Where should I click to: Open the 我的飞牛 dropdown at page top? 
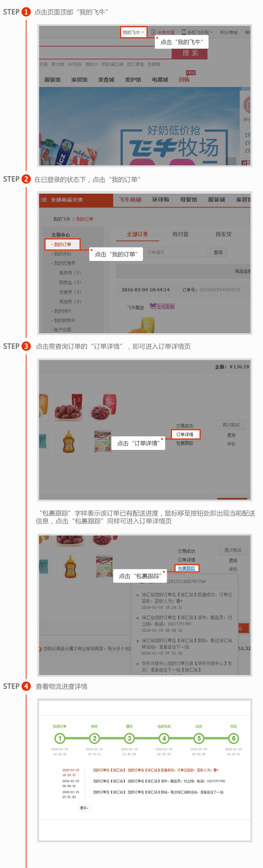coord(133,32)
